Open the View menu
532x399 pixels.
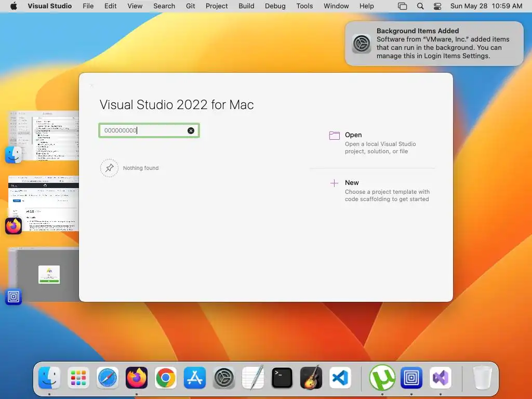[135, 6]
